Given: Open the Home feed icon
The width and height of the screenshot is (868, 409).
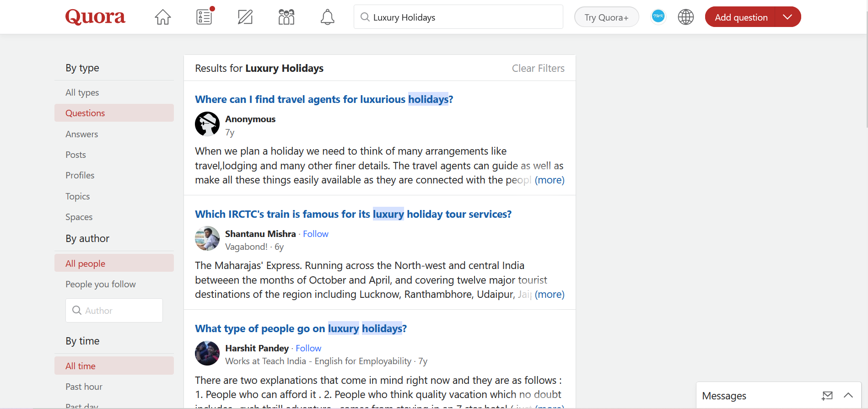Looking at the screenshot, I should click(x=162, y=17).
